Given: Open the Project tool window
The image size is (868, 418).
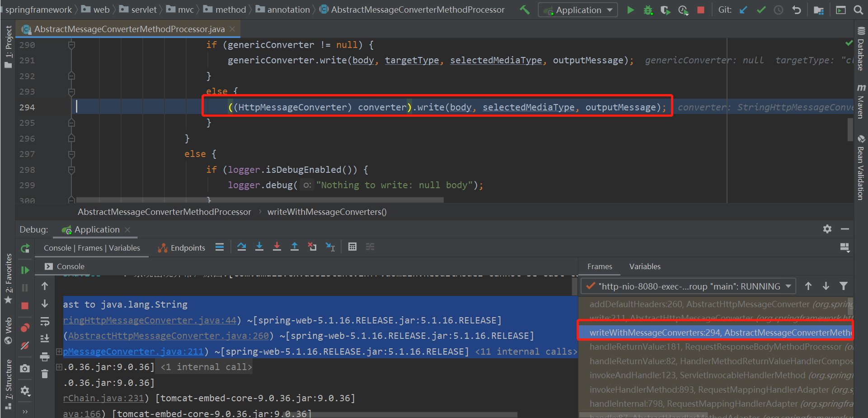Looking at the screenshot, I should [8, 47].
